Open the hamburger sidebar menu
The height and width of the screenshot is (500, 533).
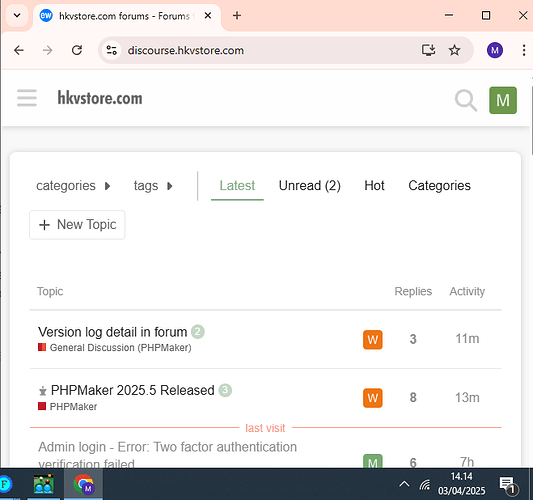[27, 98]
